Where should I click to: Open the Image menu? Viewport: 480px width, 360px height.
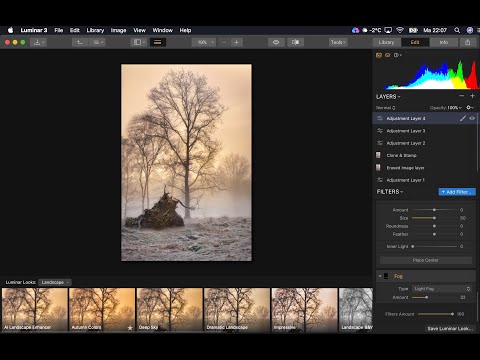point(118,30)
